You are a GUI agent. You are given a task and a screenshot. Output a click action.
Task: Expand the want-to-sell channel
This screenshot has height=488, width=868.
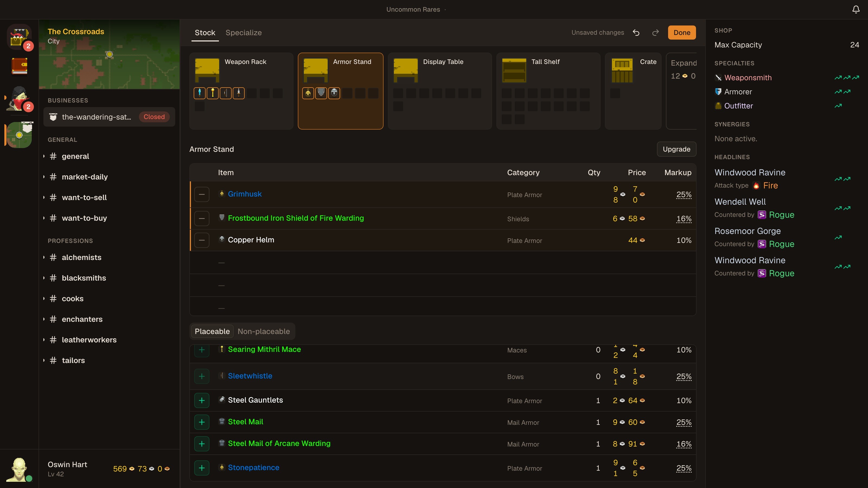point(44,197)
